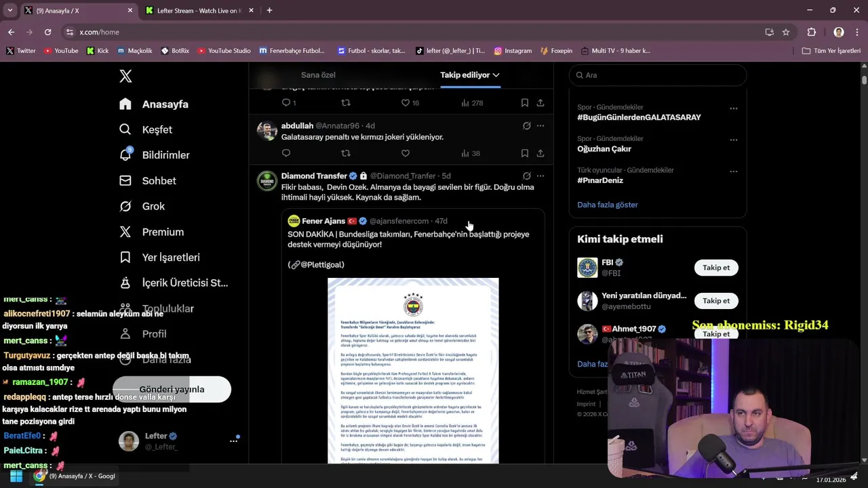
Task: Open Grok in sidebar
Action: (x=142, y=206)
